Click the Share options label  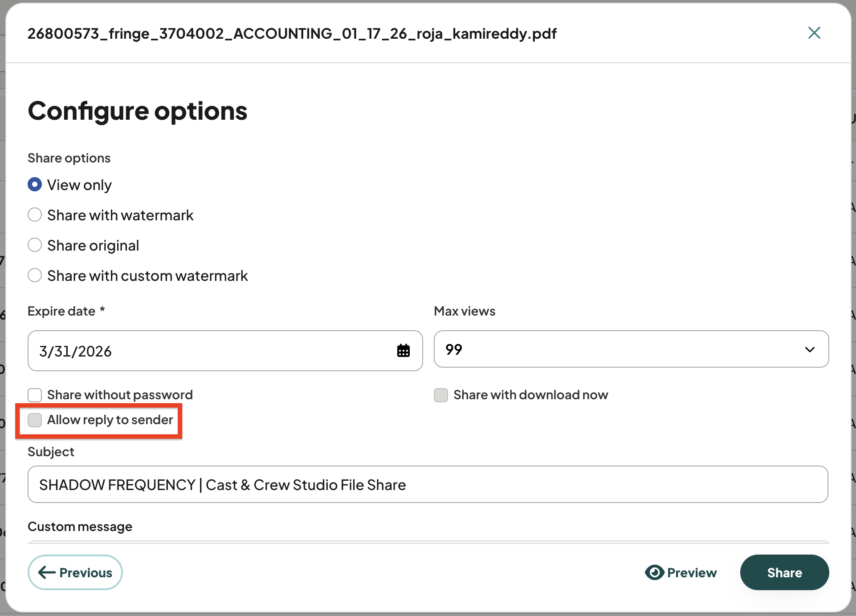point(69,158)
